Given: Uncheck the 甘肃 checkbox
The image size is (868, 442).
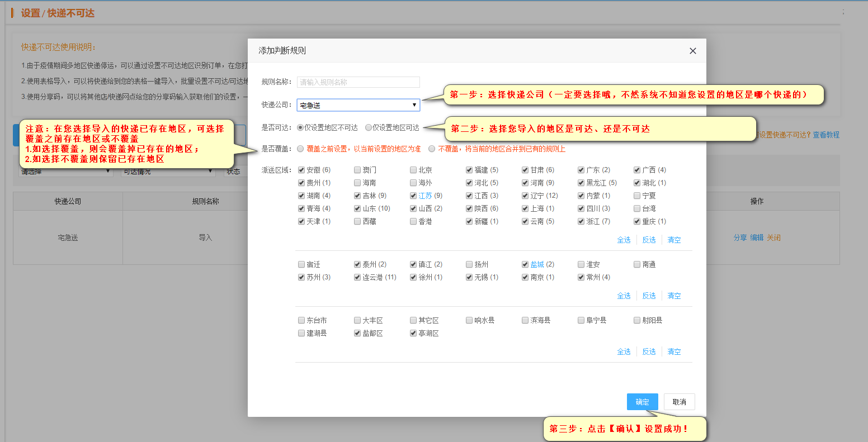Looking at the screenshot, I should (525, 170).
